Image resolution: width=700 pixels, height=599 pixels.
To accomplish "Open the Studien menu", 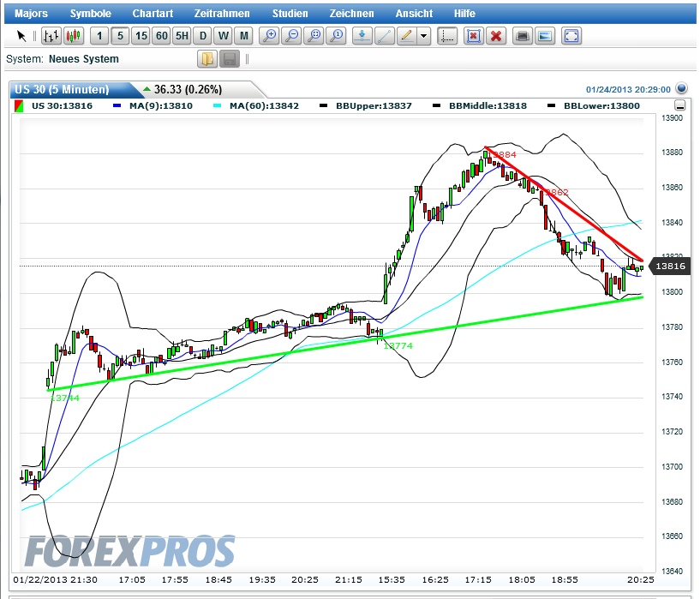I will click(290, 14).
